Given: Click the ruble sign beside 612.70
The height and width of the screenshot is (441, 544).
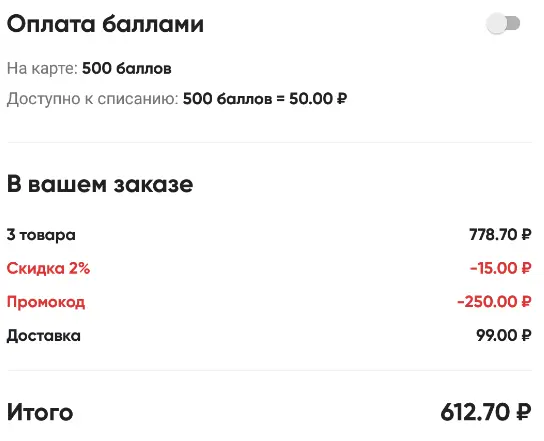Looking at the screenshot, I should pos(524,412).
